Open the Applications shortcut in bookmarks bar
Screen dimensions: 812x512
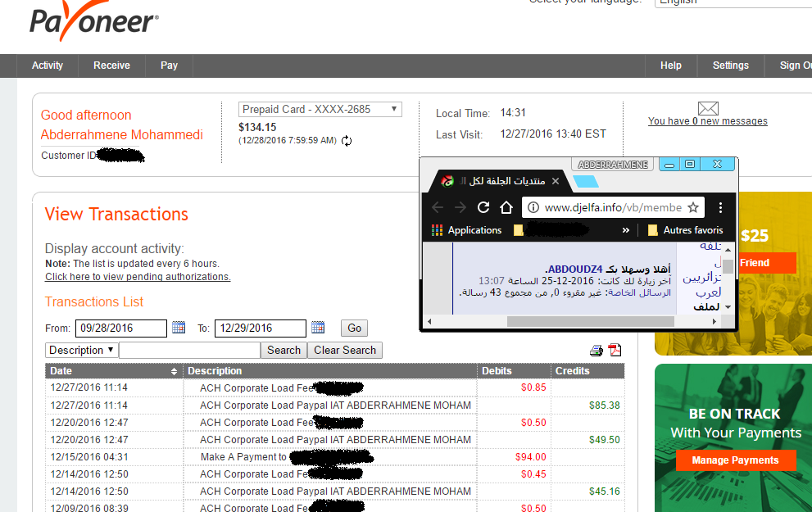(466, 230)
